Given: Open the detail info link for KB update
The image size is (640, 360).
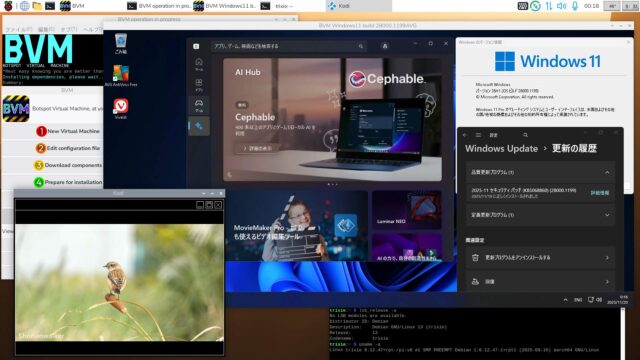Looking at the screenshot, I should tap(600, 193).
